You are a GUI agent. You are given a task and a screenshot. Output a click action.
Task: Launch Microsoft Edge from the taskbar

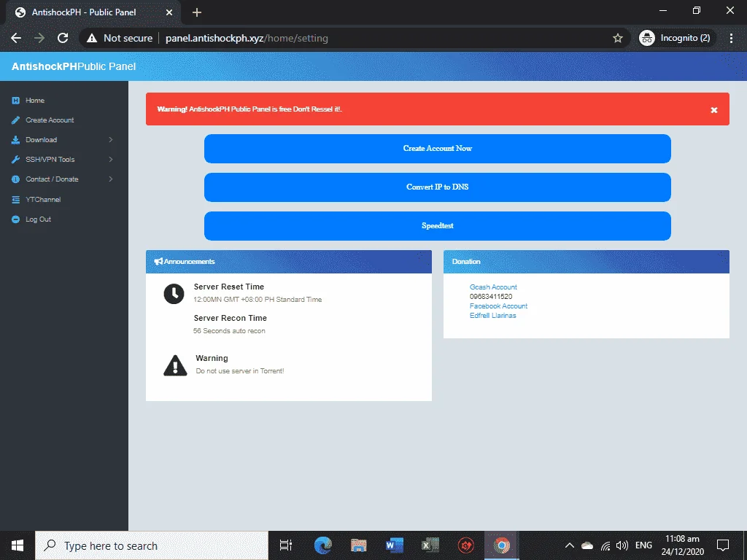pos(323,545)
